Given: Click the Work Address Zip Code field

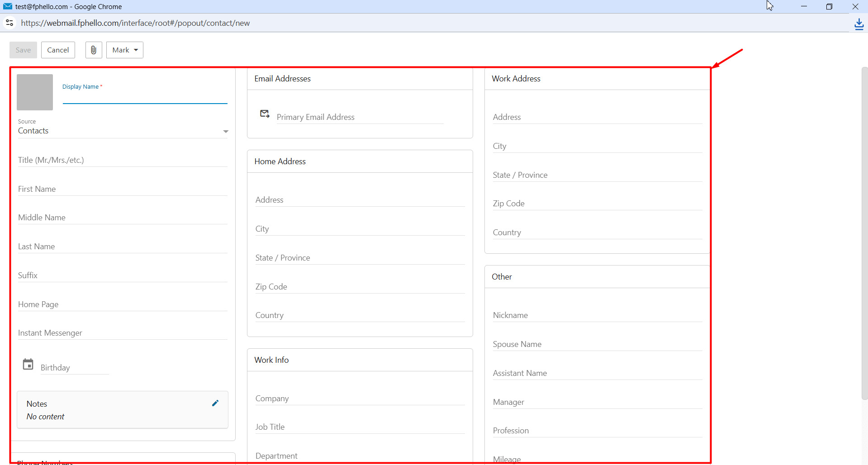Looking at the screenshot, I should [598, 204].
